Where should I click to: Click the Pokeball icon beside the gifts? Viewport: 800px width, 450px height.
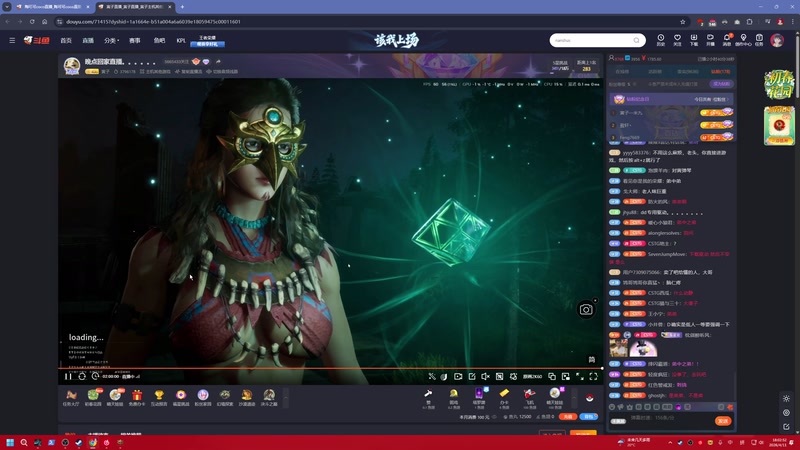coord(590,398)
